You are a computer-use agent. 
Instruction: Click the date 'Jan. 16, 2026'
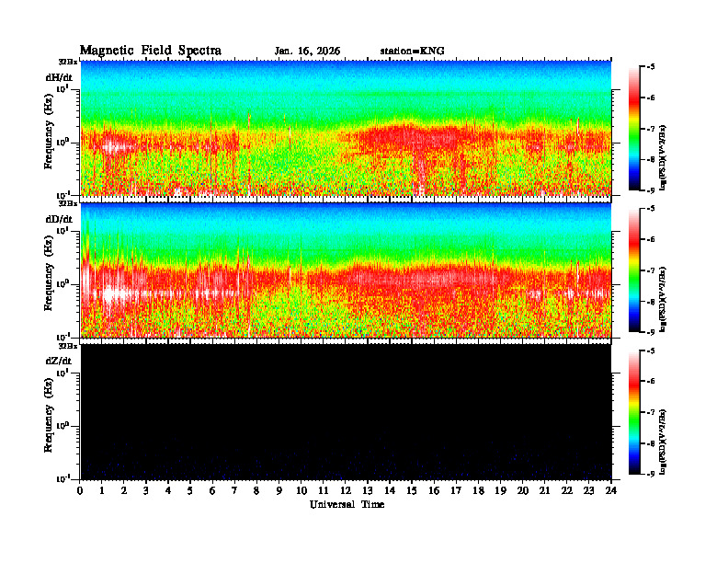(307, 52)
